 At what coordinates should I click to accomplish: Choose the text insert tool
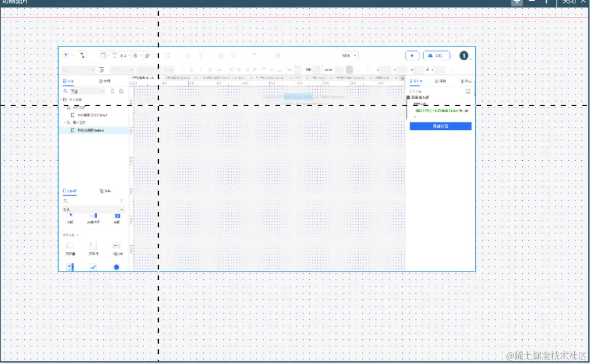click(115, 55)
